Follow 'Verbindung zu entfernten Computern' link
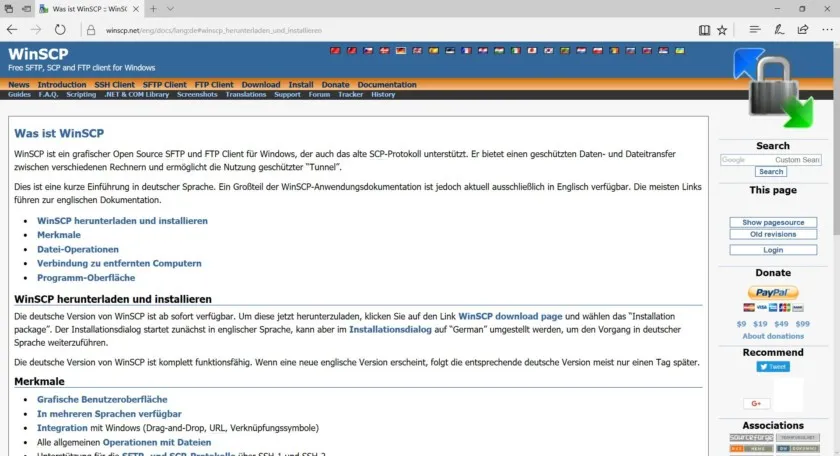Screen dimensions: 840x456 click(x=119, y=263)
